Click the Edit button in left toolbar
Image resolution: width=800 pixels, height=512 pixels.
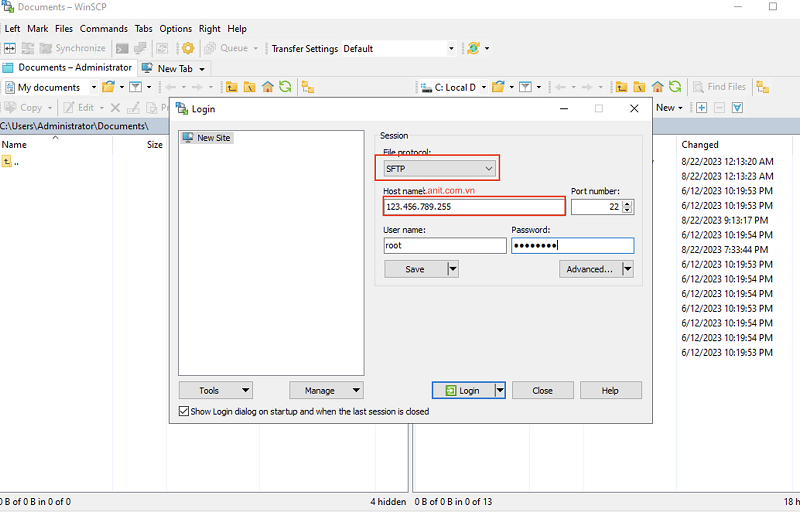79,108
